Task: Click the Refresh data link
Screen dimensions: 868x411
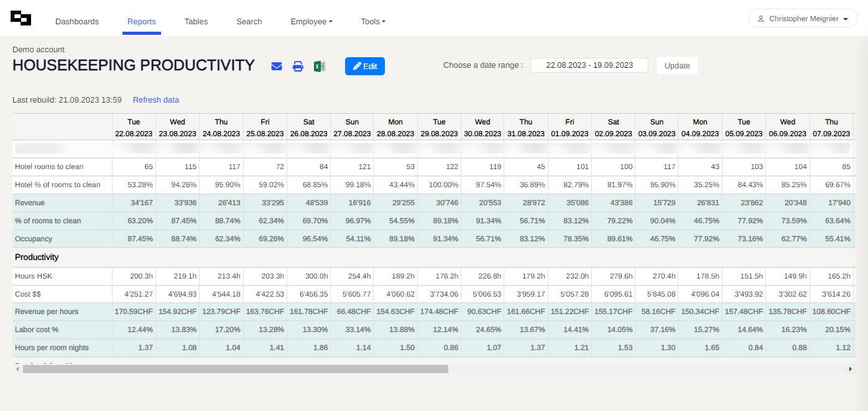Action: (155, 100)
